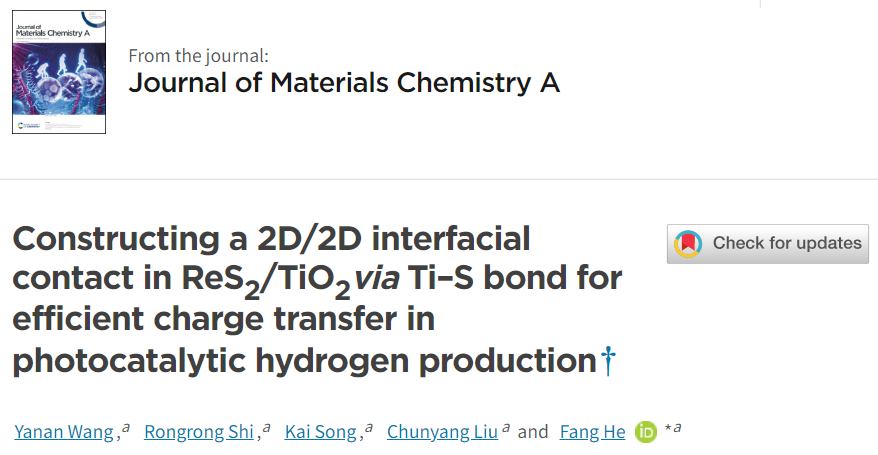Click affiliation superscript after Rongrong Shi
The image size is (878, 455).
[266, 428]
